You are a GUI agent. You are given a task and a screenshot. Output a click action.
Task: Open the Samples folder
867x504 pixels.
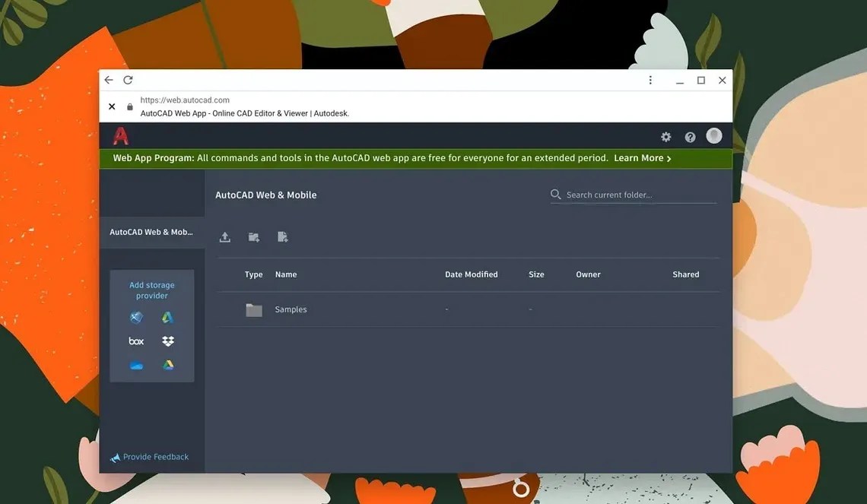[x=290, y=309]
